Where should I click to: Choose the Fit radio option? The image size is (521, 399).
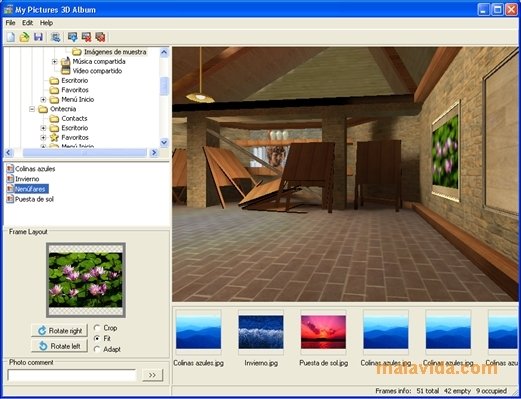point(97,338)
